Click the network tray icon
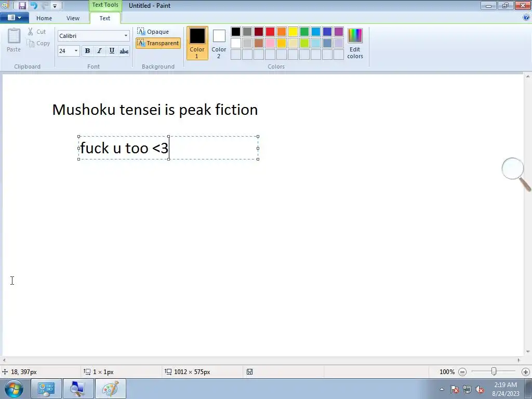532x399 pixels. point(467,390)
